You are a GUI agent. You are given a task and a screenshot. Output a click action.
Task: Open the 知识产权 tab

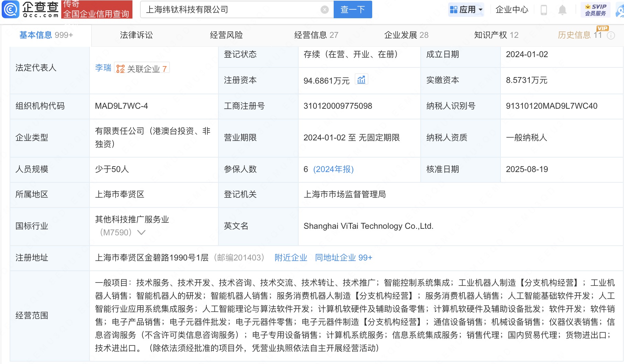[496, 35]
